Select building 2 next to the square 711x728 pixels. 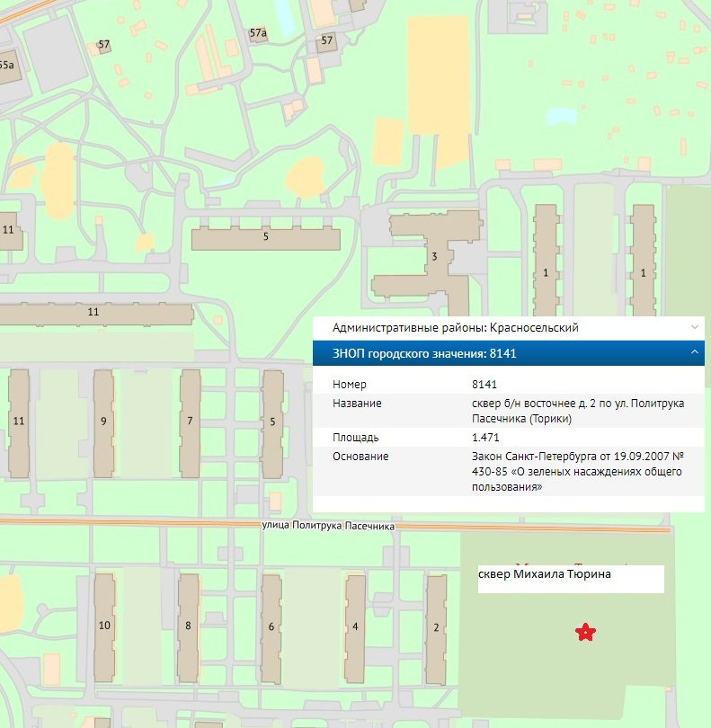tap(436, 629)
